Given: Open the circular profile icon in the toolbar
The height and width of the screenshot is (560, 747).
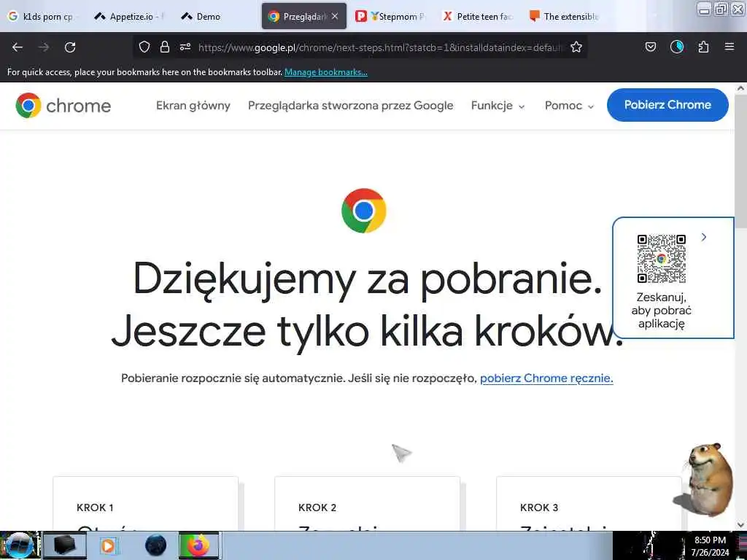Looking at the screenshot, I should tap(677, 47).
